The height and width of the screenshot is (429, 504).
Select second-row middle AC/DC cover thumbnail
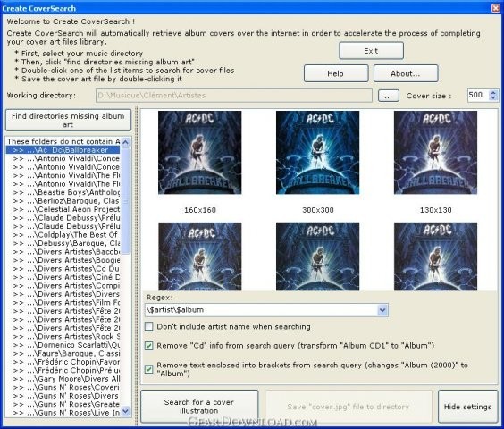click(317, 257)
